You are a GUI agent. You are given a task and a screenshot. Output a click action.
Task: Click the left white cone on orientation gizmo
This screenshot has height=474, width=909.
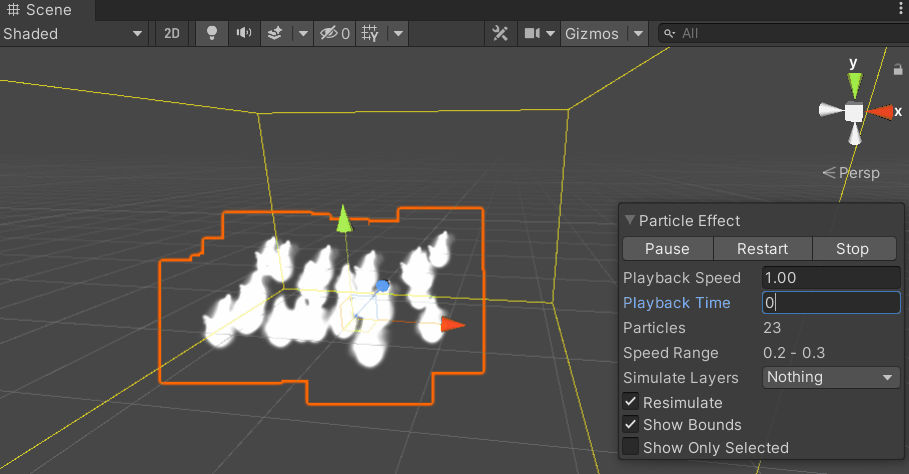tap(831, 110)
